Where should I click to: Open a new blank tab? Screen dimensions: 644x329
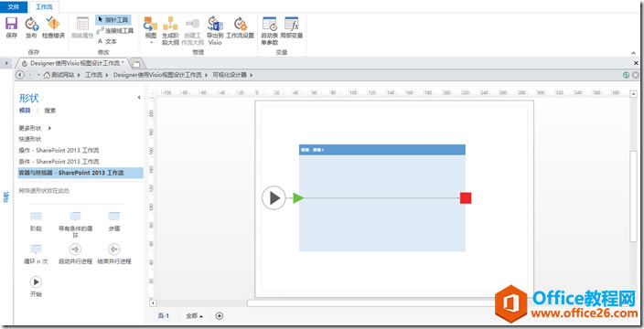[135, 64]
